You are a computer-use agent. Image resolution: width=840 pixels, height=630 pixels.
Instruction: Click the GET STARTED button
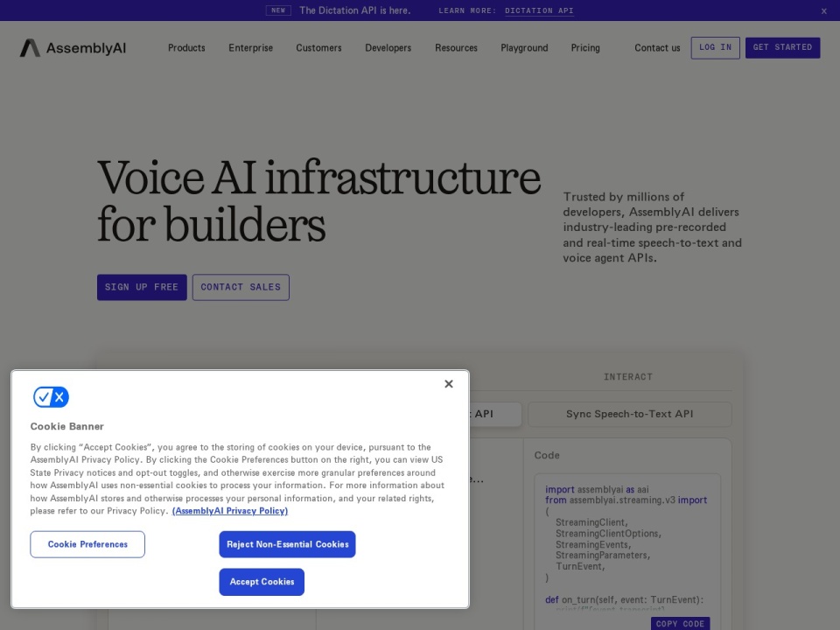pos(782,47)
